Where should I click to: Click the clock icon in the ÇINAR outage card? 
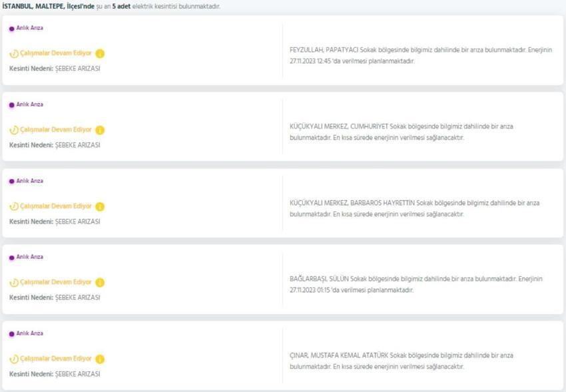click(14, 359)
